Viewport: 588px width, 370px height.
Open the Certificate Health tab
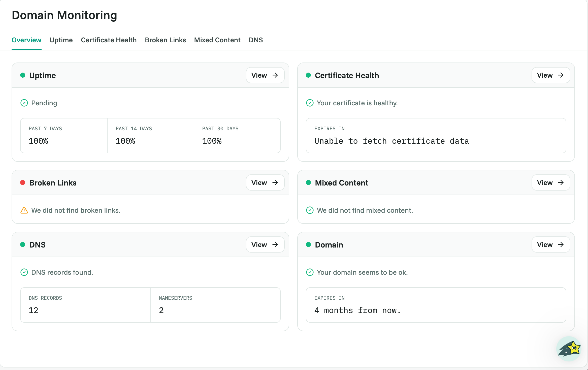coord(109,40)
